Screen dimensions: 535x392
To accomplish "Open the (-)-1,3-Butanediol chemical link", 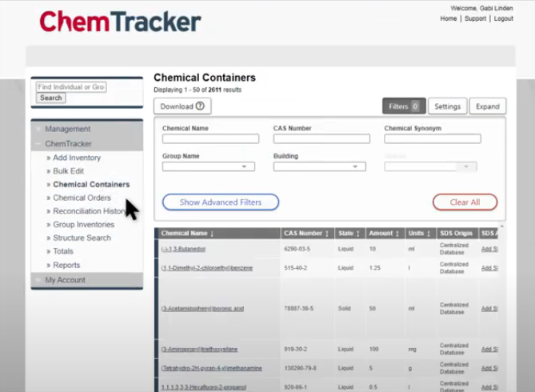I will coord(185,250).
